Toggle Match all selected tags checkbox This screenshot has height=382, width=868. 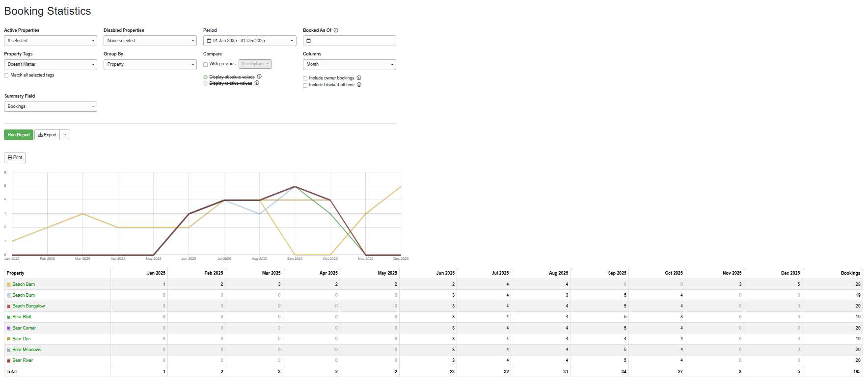pyautogui.click(x=6, y=75)
